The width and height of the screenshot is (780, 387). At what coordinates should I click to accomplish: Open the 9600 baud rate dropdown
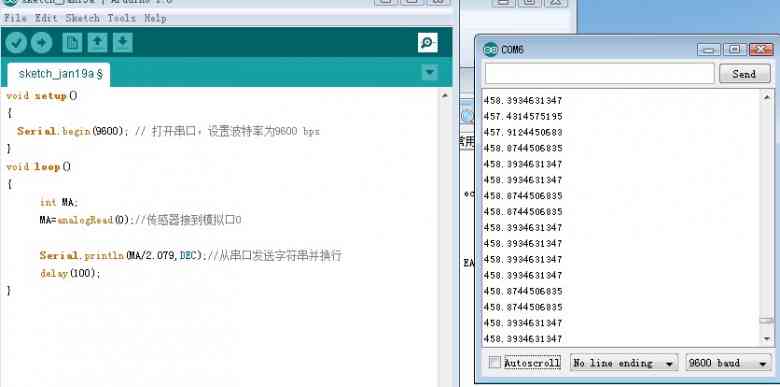(x=728, y=363)
